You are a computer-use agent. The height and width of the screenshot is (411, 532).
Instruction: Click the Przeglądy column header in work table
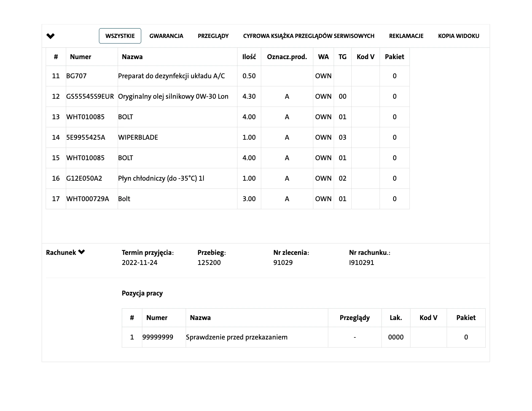pos(354,318)
